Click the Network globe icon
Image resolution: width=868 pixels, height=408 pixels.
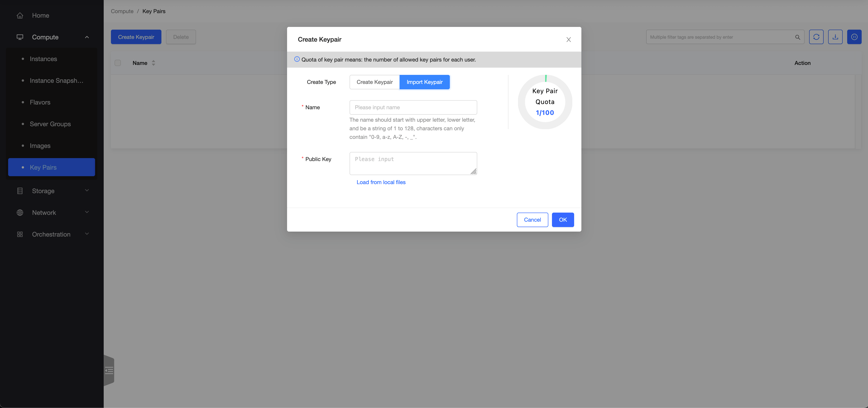[20, 213]
